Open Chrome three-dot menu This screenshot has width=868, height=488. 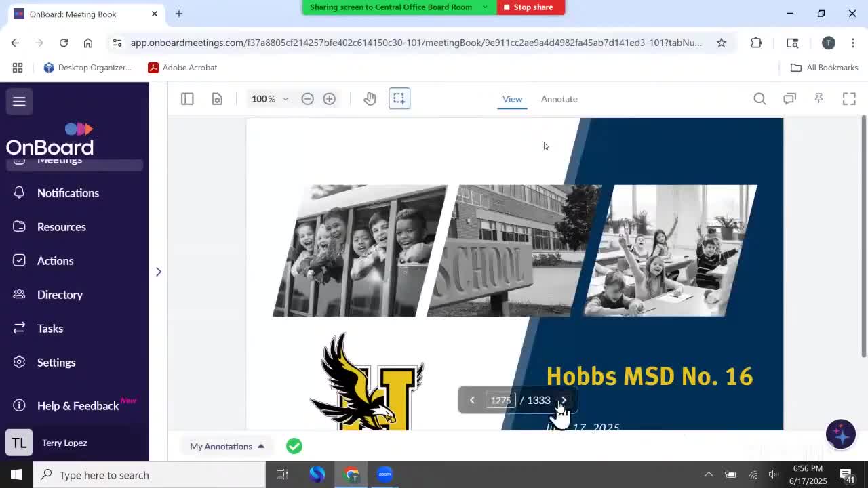click(853, 43)
